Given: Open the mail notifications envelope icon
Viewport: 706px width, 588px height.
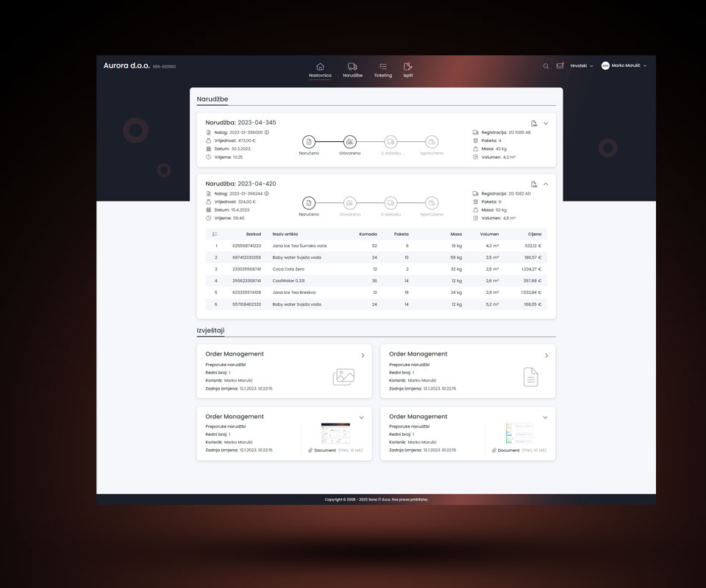Looking at the screenshot, I should pyautogui.click(x=560, y=65).
